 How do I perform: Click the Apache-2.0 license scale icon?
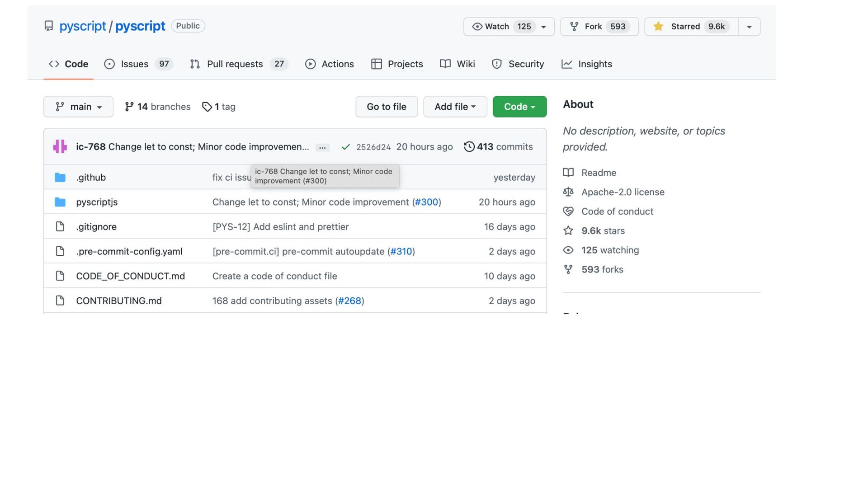pyautogui.click(x=568, y=192)
